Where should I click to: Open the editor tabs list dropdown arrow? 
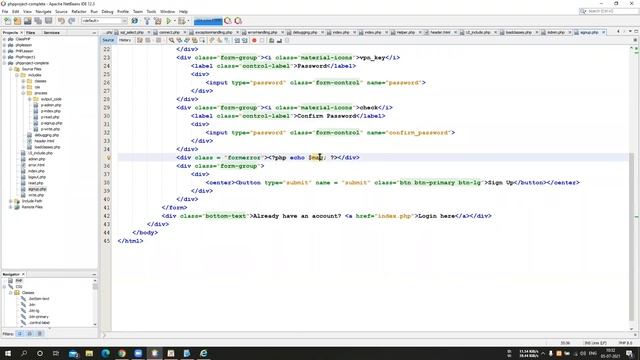630,32
